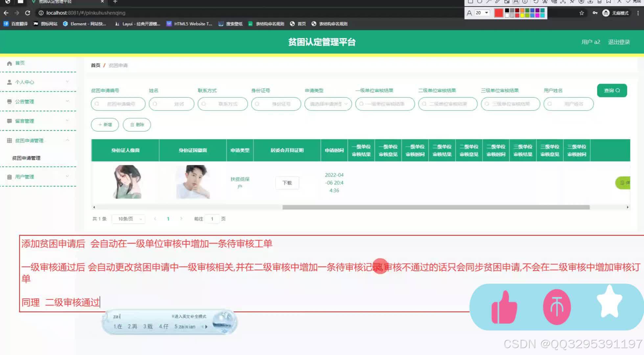
Task: Click the green 查询 search button
Action: point(612,90)
